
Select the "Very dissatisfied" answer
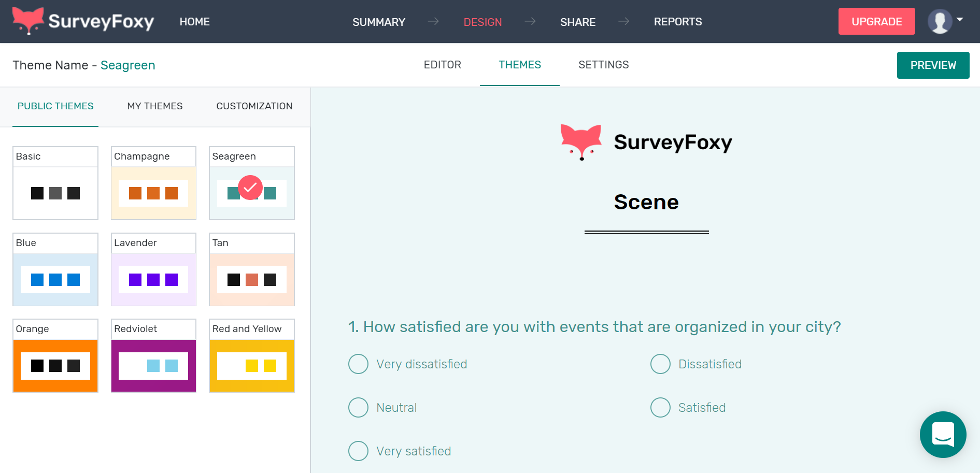pos(358,364)
